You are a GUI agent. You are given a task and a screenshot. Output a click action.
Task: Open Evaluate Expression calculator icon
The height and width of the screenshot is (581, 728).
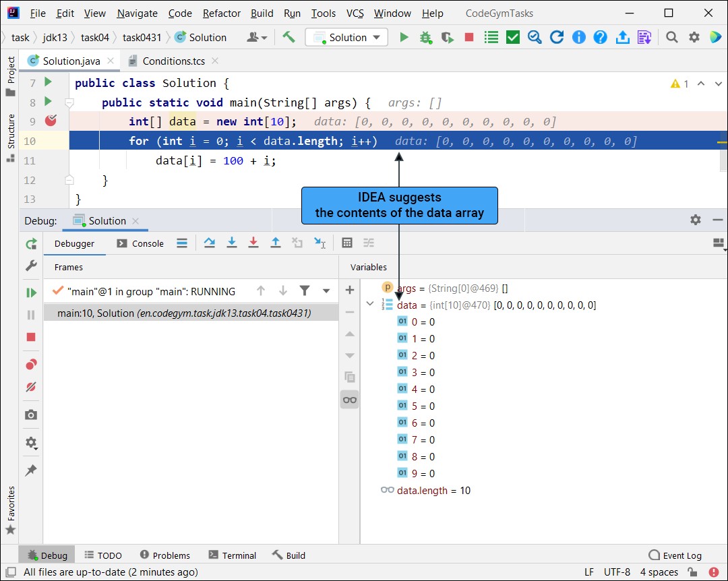pyautogui.click(x=347, y=243)
